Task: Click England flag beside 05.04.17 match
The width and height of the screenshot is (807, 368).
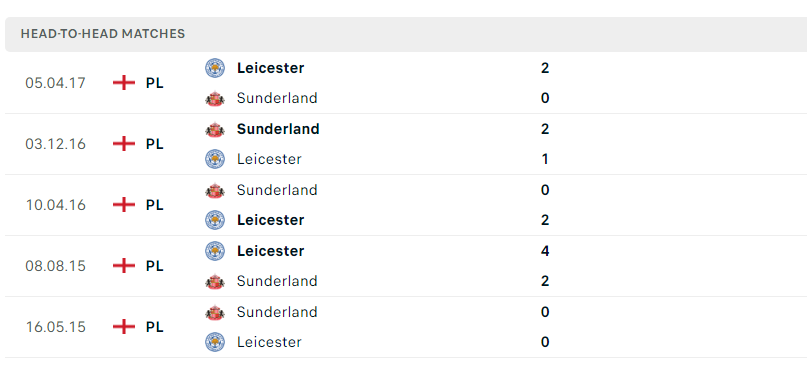Action: 124,83
